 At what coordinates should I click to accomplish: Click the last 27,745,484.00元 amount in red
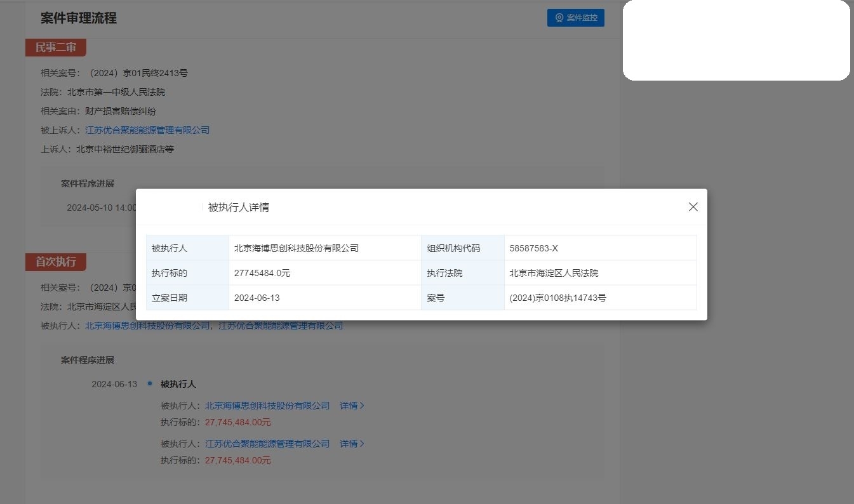(x=238, y=460)
